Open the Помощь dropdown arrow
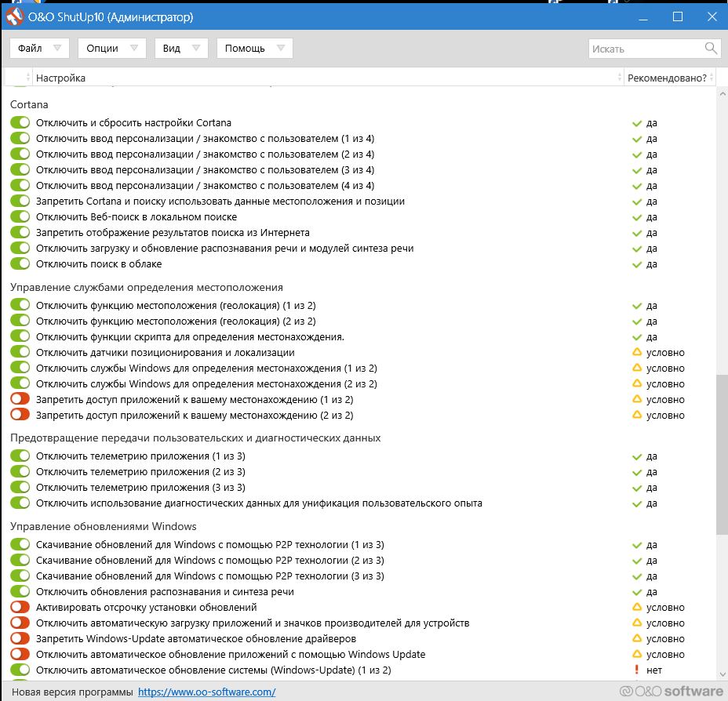Image resolution: width=728 pixels, height=701 pixels. coord(280,48)
